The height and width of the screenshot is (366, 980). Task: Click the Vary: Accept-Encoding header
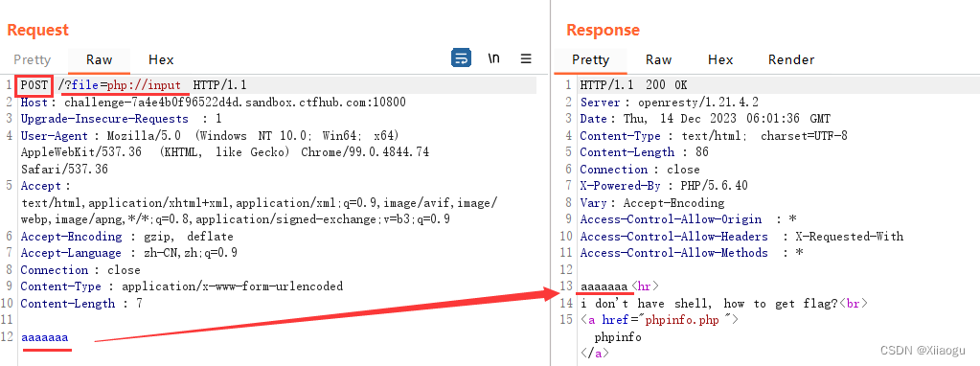(651, 203)
